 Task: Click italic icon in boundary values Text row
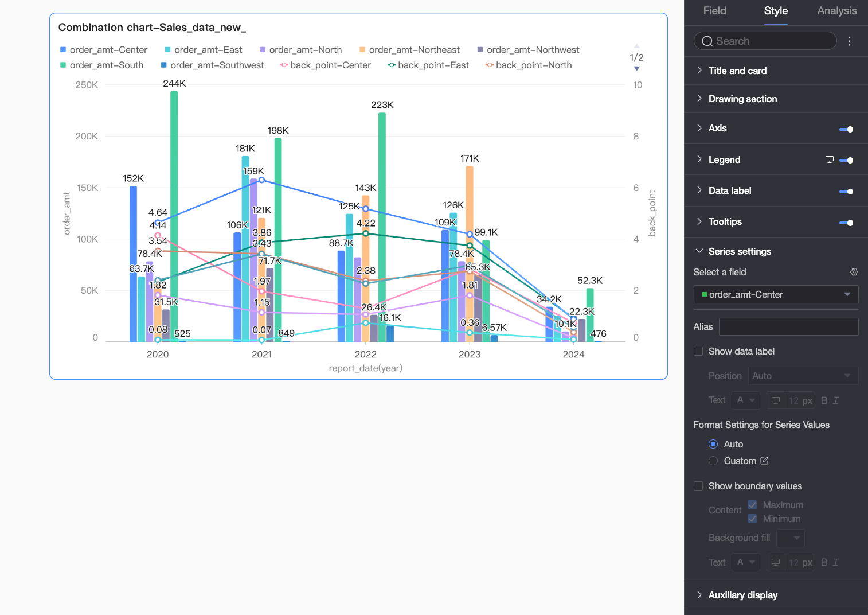835,562
